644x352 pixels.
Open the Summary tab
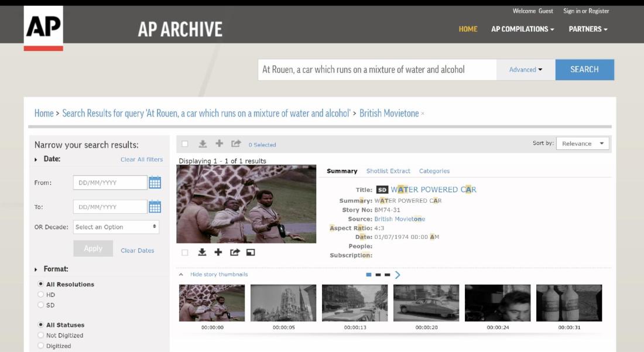(342, 171)
